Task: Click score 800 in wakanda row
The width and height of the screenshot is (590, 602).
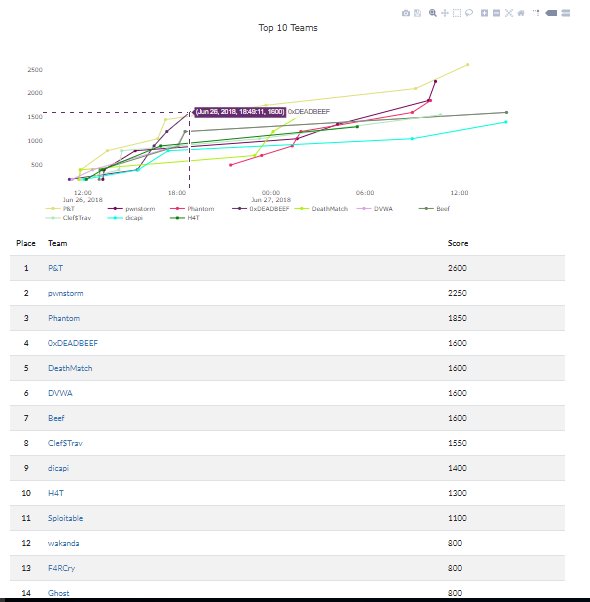Action: click(x=455, y=543)
